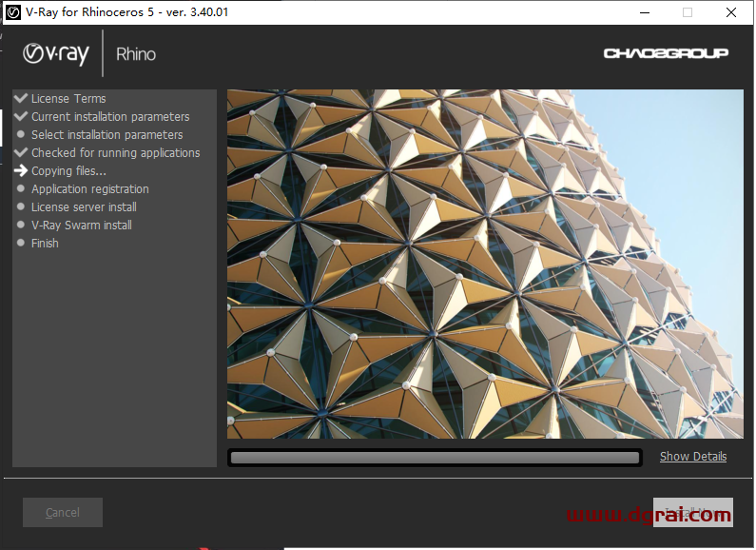Minimize the V-Ray installer window
This screenshot has height=550, width=756.
(x=645, y=12)
